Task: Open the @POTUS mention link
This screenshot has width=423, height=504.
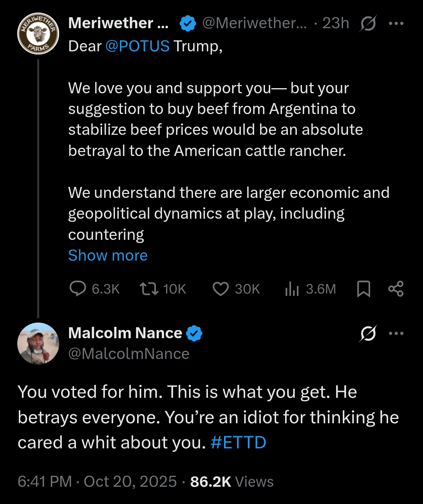Action: point(137,46)
